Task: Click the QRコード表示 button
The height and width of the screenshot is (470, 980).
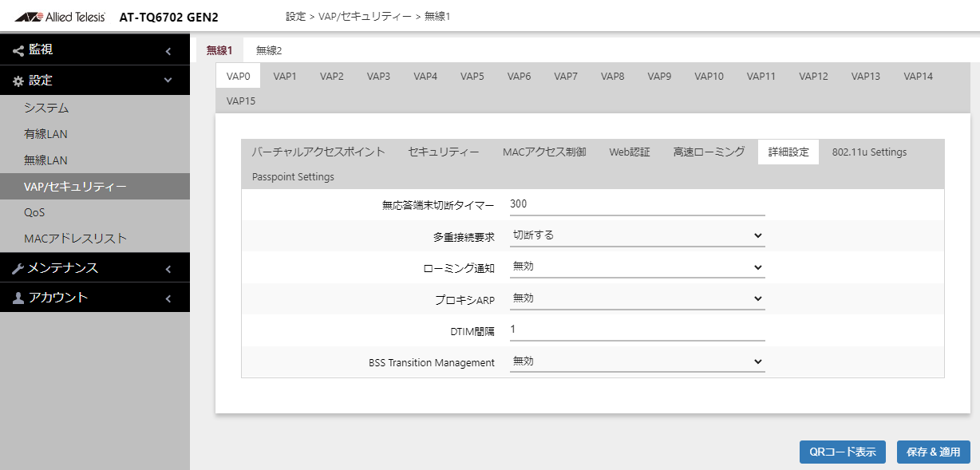Action: pyautogui.click(x=842, y=452)
